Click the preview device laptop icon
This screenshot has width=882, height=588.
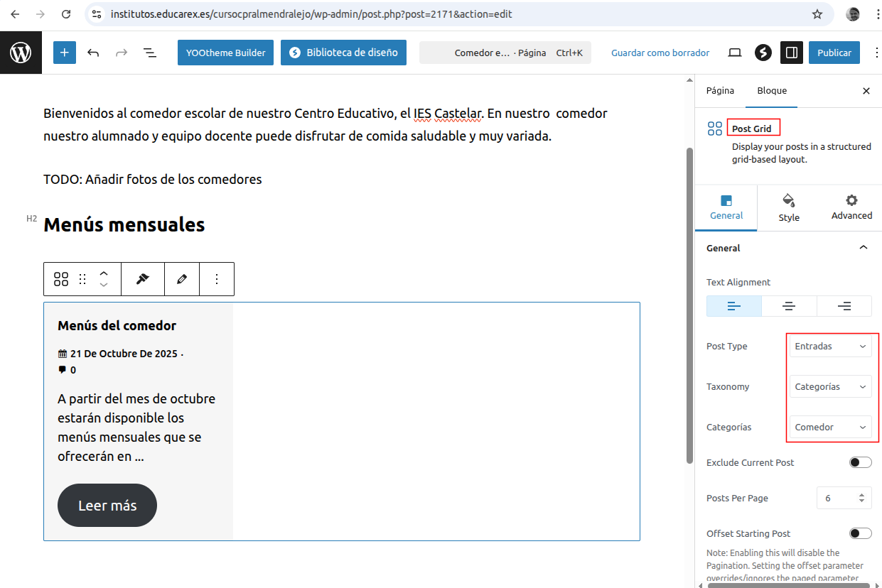point(735,53)
